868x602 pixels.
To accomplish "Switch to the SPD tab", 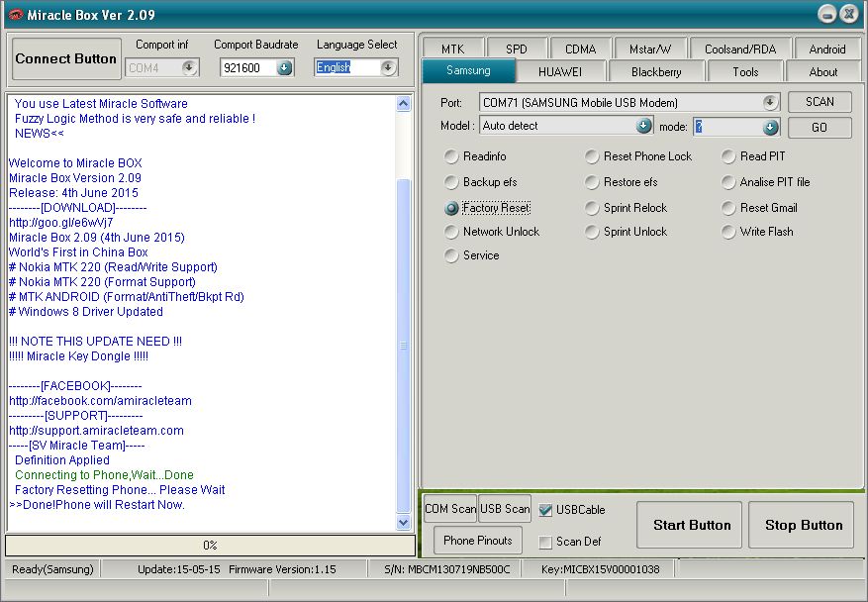I will [516, 49].
